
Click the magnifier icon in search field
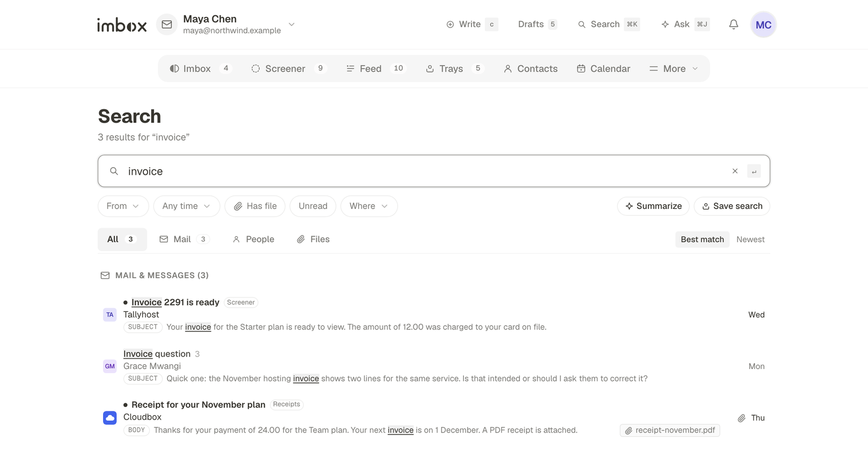(114, 171)
